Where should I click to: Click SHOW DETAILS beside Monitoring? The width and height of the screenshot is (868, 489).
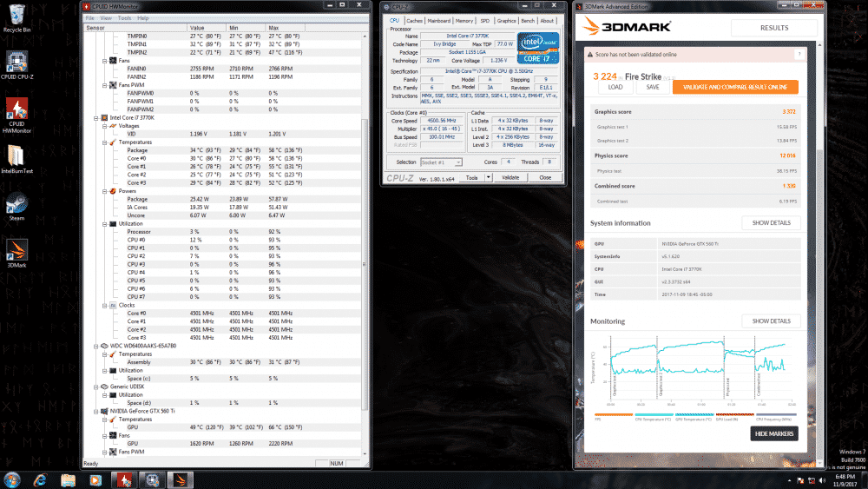click(x=771, y=321)
